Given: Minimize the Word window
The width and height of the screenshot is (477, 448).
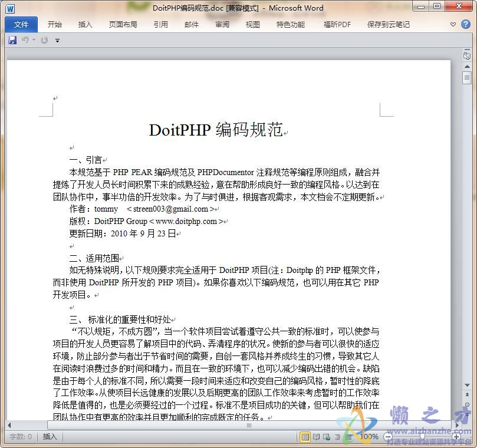Looking at the screenshot, I should click(421, 6).
